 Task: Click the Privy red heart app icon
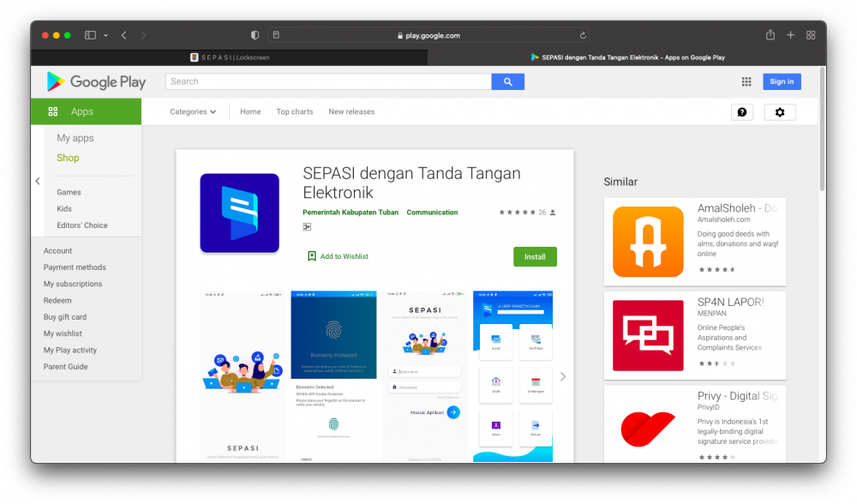[648, 429]
